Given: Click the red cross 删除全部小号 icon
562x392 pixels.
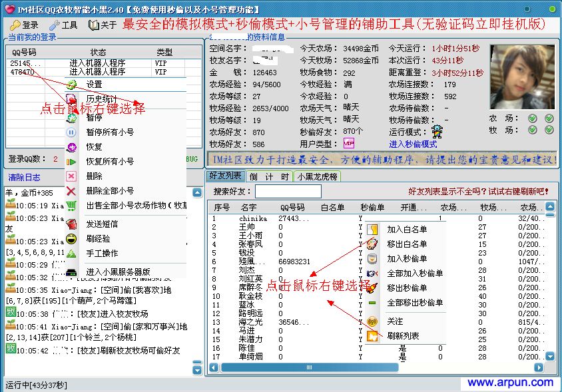Looking at the screenshot, I should tap(71, 192).
